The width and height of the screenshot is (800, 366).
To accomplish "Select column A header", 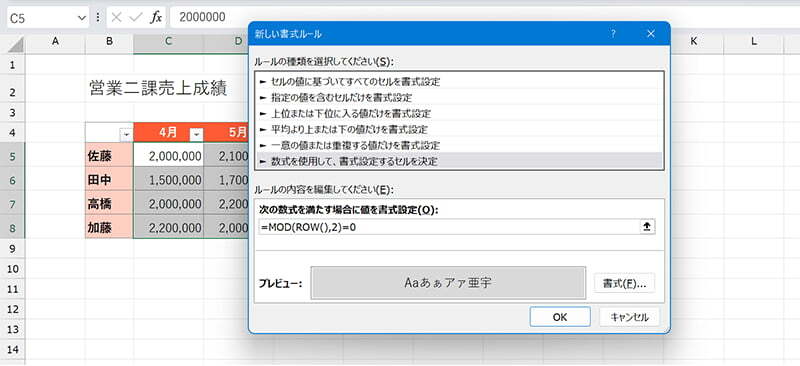I will click(x=55, y=42).
